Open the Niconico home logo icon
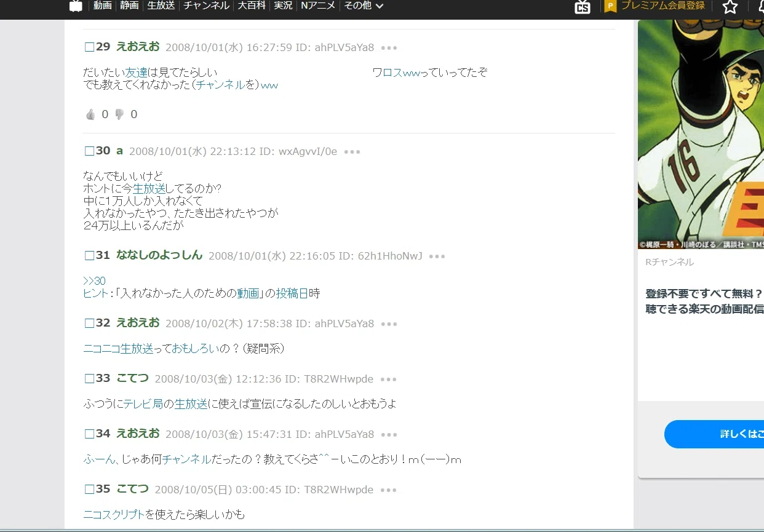764x532 pixels. (x=76, y=6)
